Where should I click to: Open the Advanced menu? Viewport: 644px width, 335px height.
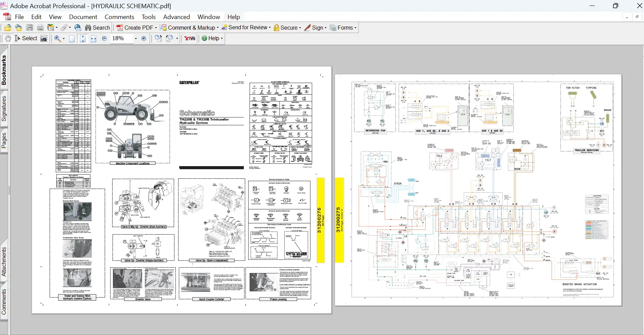176,17
